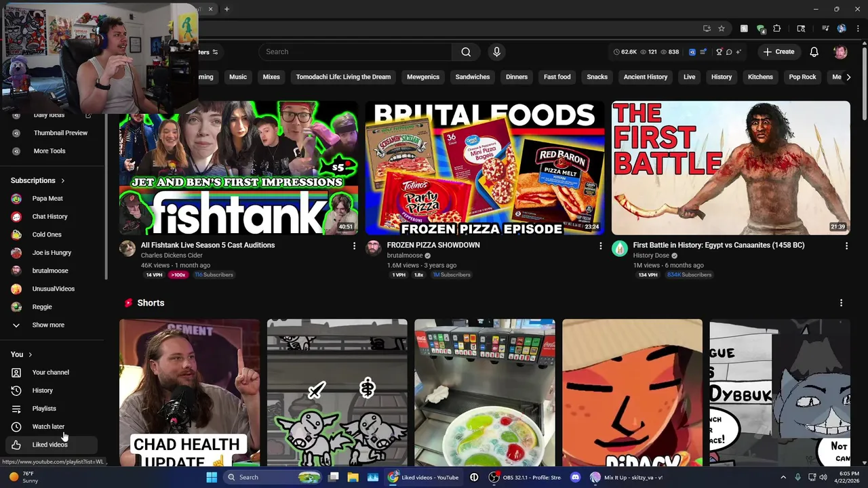The width and height of the screenshot is (868, 488).
Task: Show more filter chips with the right arrow
Action: point(848,77)
